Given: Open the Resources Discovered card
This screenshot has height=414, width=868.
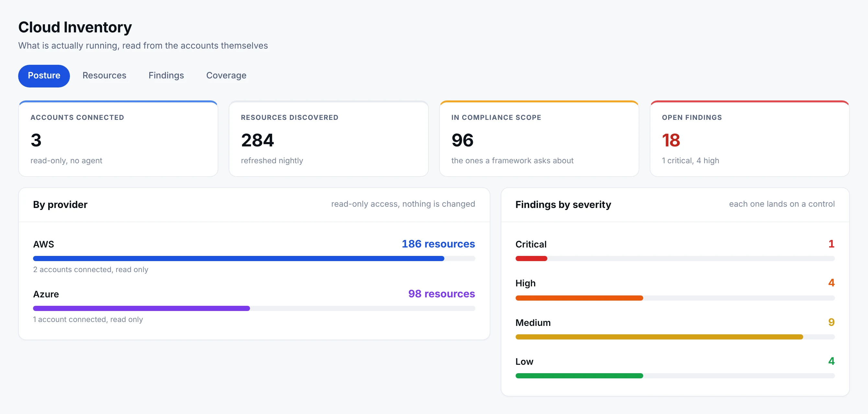Looking at the screenshot, I should tap(328, 139).
